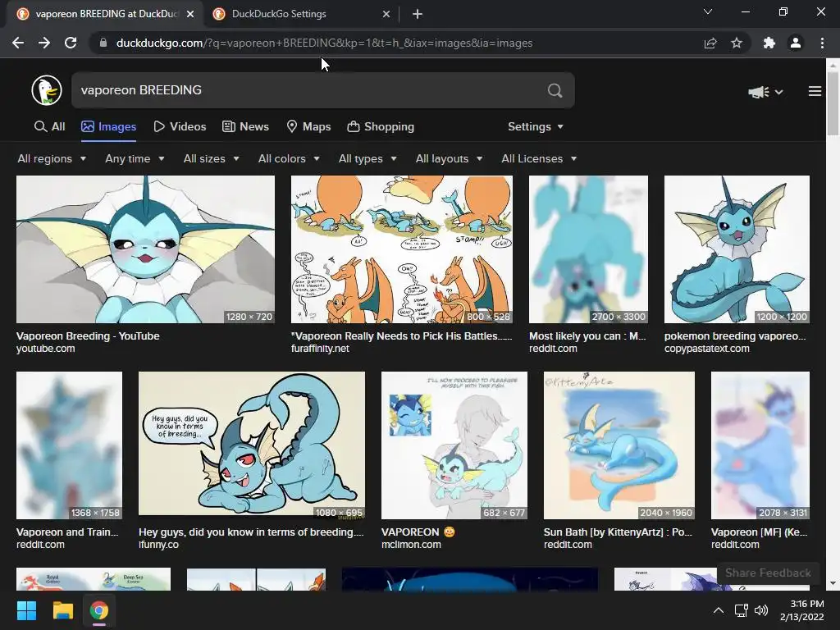Image resolution: width=840 pixels, height=630 pixels.
Task: Bookmark this page with the star icon
Action: point(737,43)
